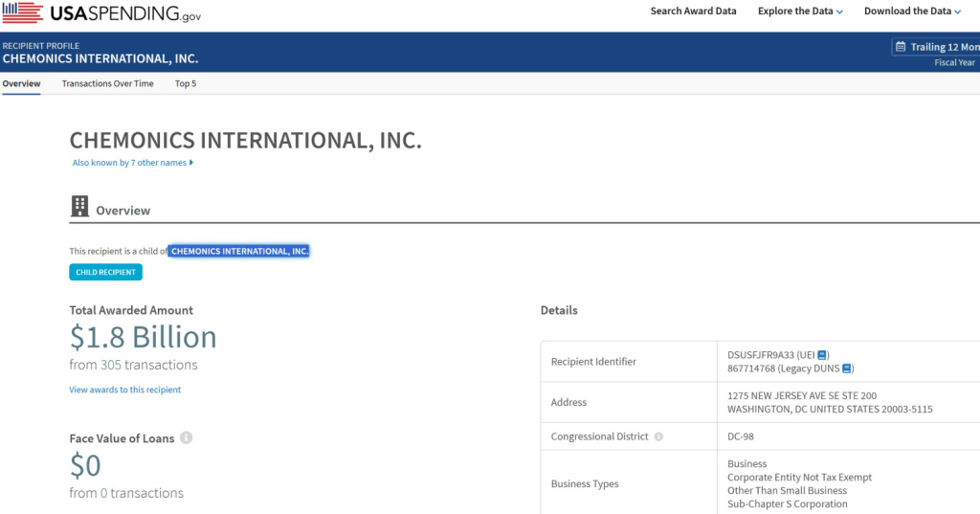
Task: Click the USAspending.gov flag logo
Action: pyautogui.click(x=21, y=12)
